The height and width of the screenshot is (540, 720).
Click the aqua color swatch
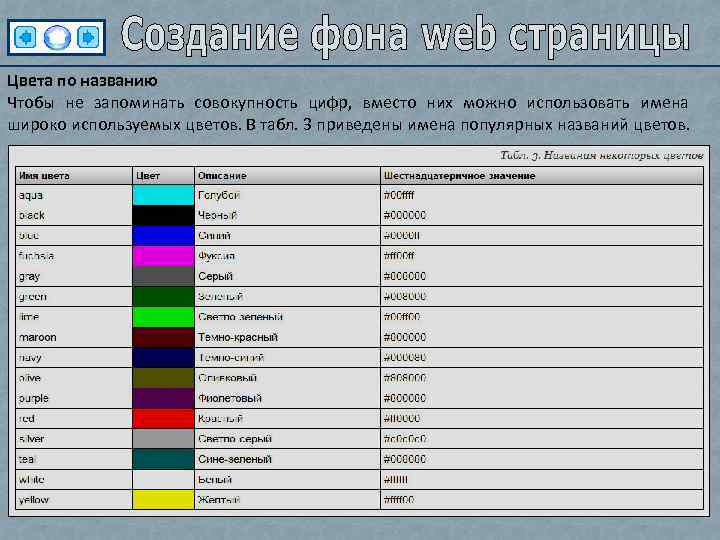pos(163,195)
